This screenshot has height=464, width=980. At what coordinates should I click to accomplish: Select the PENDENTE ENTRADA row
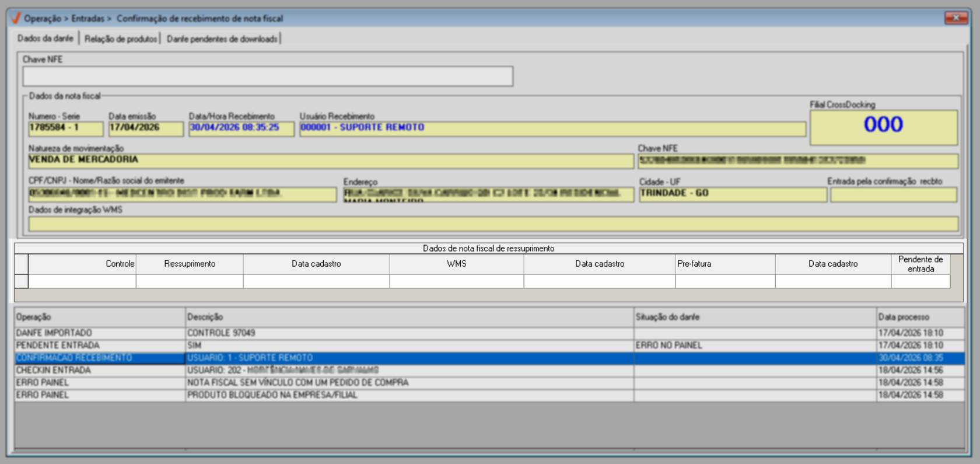[x=489, y=346]
